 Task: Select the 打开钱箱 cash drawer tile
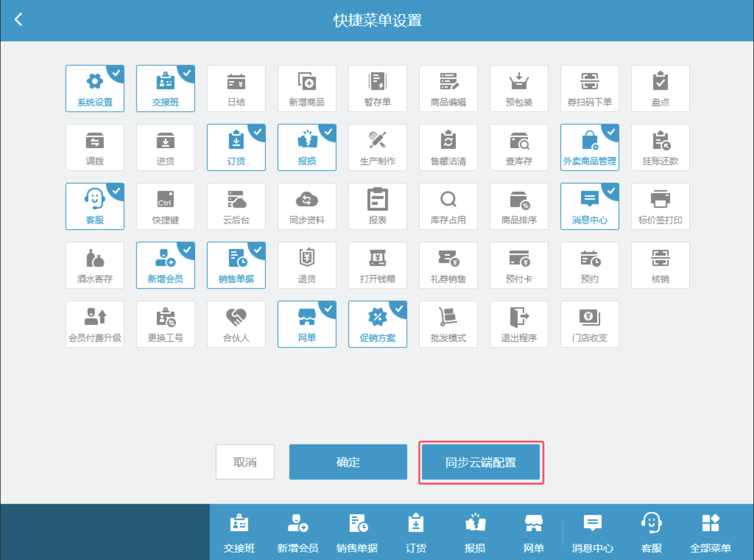(377, 265)
